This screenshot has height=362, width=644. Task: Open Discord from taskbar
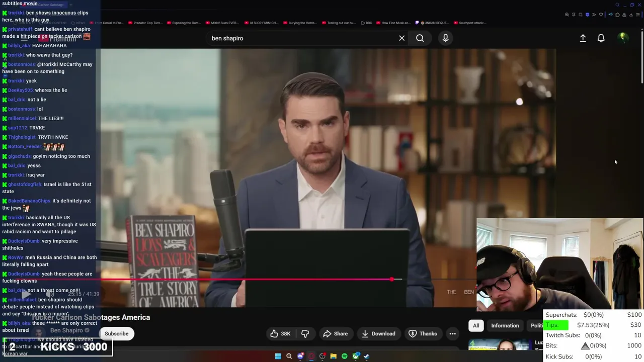pyautogui.click(x=300, y=356)
